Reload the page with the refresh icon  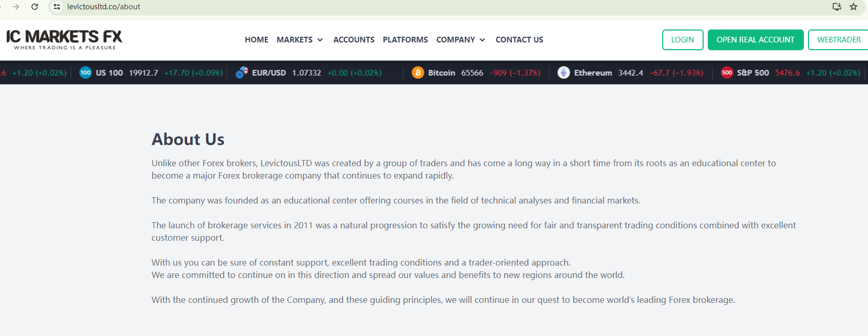(x=35, y=7)
